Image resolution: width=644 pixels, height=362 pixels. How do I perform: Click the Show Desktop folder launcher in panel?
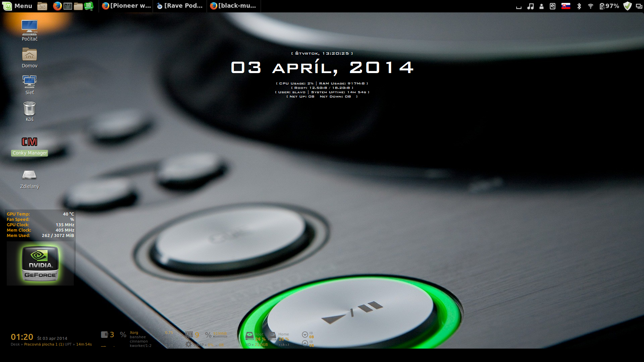point(42,6)
